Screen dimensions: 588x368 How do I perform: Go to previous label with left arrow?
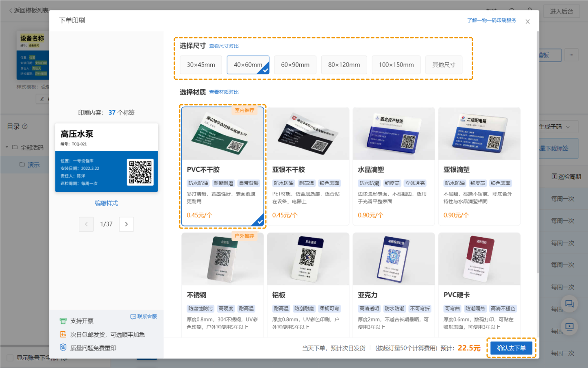(86, 224)
